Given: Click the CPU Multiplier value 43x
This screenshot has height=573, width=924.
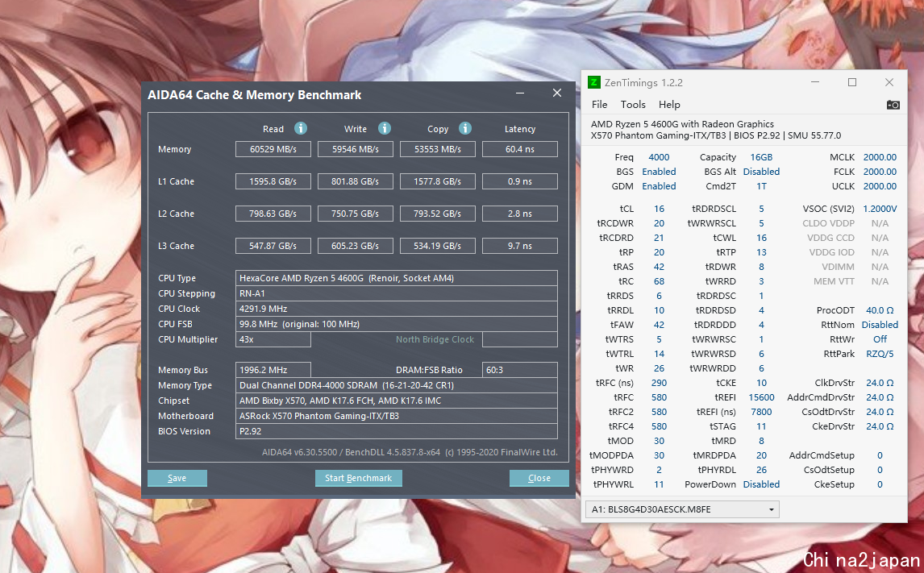Looking at the screenshot, I should [x=273, y=339].
